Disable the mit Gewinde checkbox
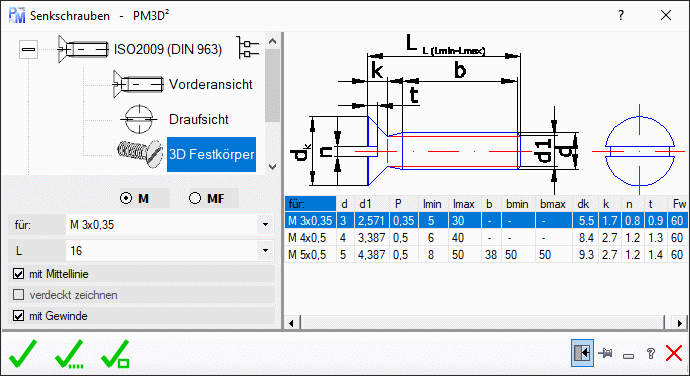The width and height of the screenshot is (690, 376). pyautogui.click(x=18, y=316)
